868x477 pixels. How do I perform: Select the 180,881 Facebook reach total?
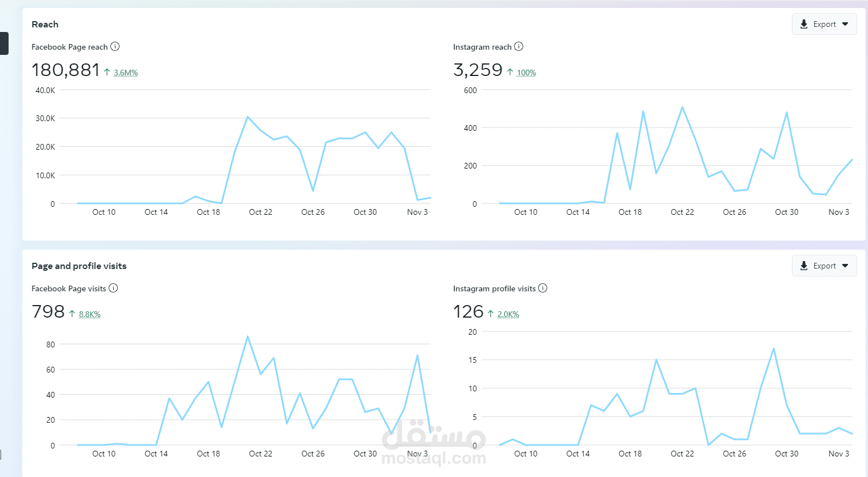pos(66,70)
